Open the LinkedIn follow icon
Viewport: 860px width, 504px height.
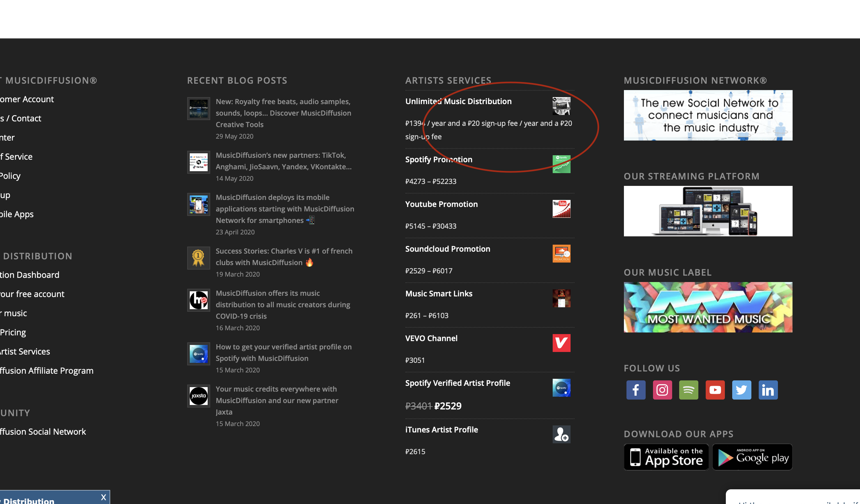pyautogui.click(x=768, y=390)
